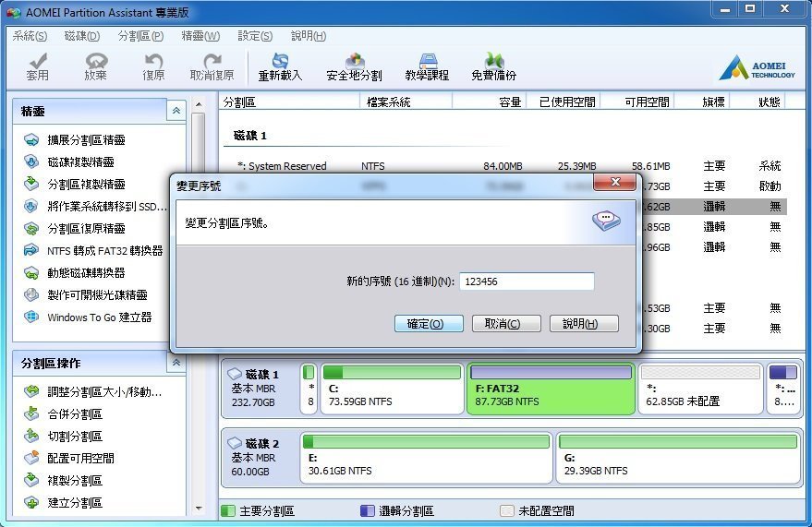Open the 安全地分割 toolbar icon
This screenshot has width=812, height=527.
tap(355, 61)
